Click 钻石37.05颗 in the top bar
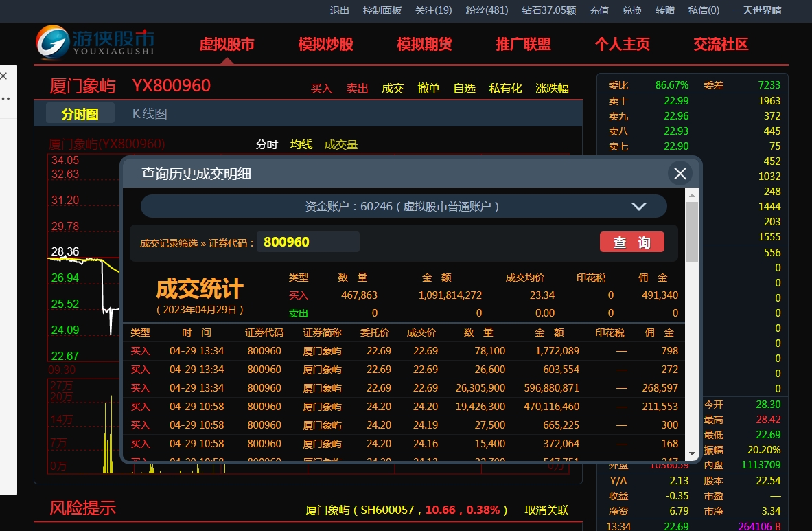 pyautogui.click(x=549, y=10)
